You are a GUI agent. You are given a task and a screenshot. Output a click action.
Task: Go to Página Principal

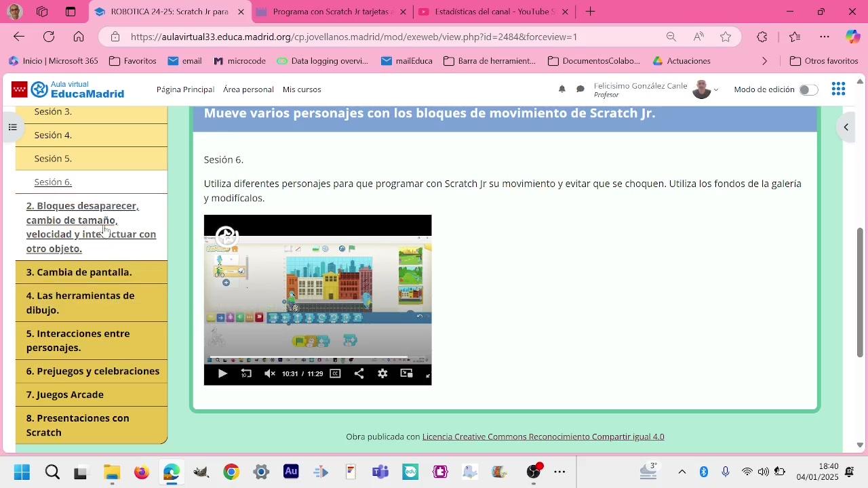(185, 89)
